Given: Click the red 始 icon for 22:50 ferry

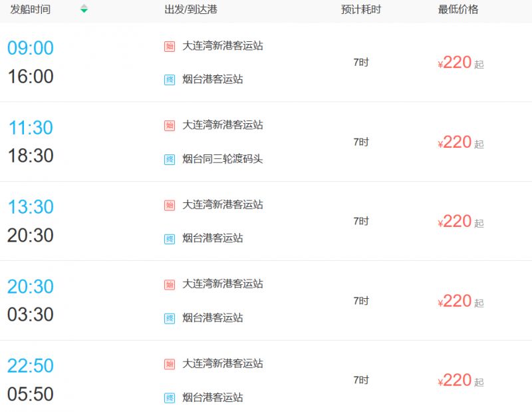Looking at the screenshot, I should [x=170, y=364].
